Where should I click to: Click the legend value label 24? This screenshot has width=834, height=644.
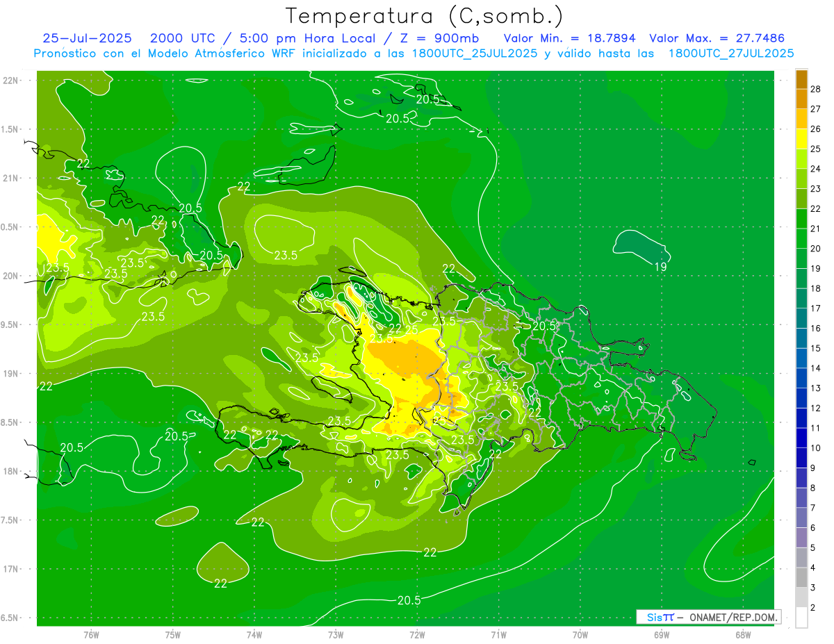point(816,169)
